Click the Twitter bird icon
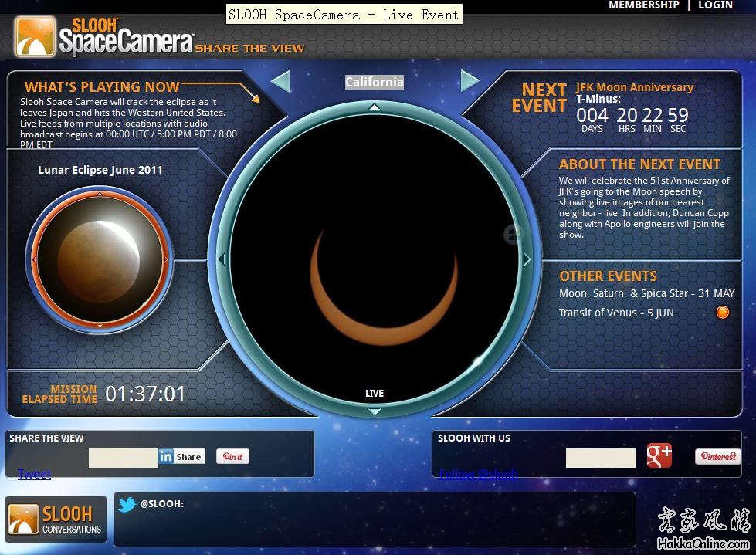 (x=127, y=504)
